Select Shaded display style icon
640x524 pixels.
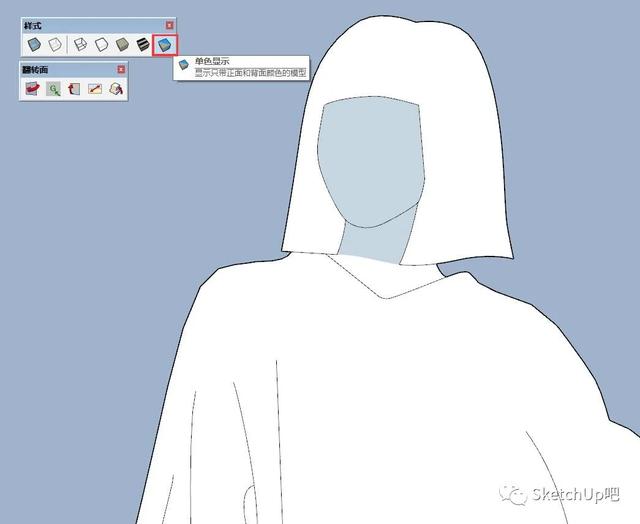pos(122,44)
